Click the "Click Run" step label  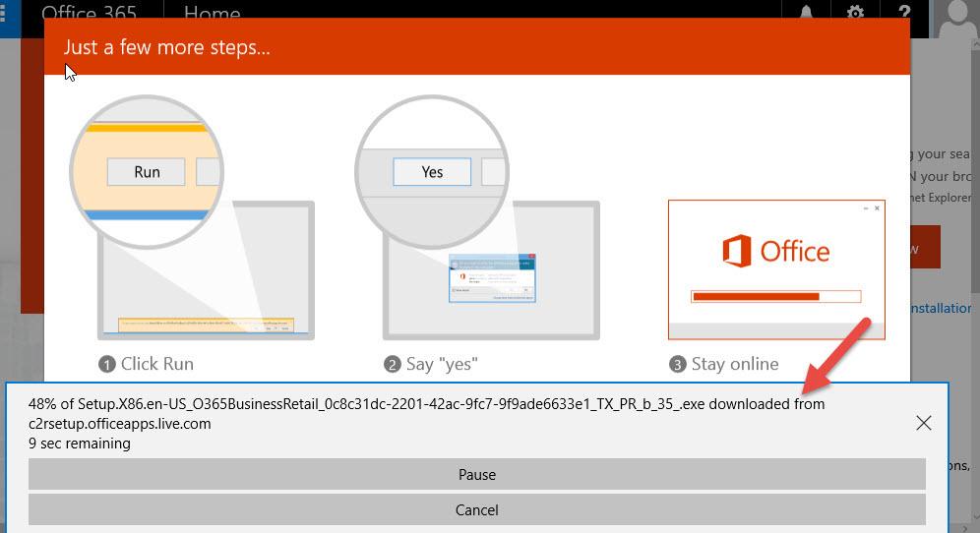pos(156,364)
